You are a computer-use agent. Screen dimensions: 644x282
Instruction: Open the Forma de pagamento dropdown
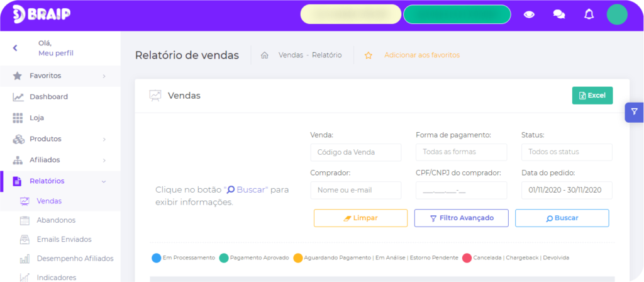coord(461,152)
